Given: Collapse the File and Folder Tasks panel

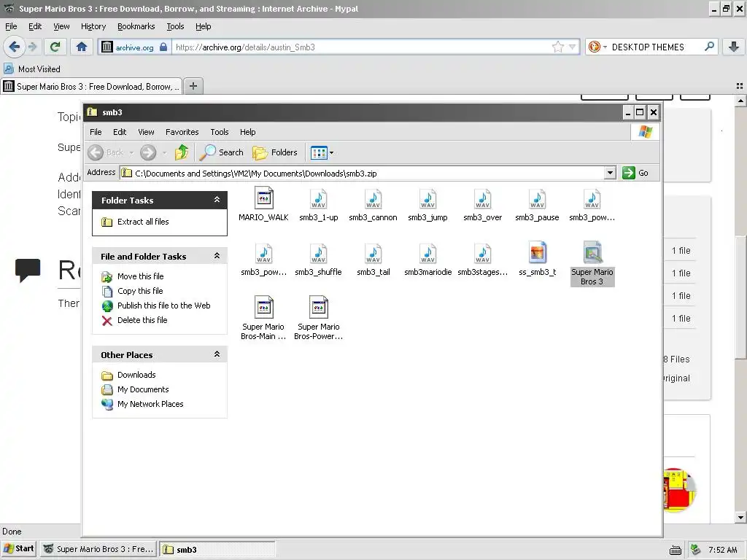Looking at the screenshot, I should [x=217, y=256].
